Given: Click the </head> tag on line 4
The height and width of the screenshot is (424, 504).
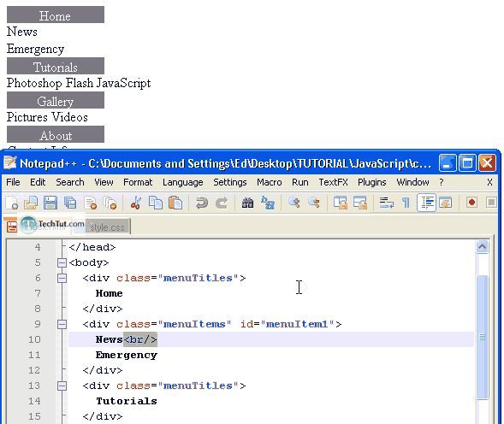Looking at the screenshot, I should [92, 247].
